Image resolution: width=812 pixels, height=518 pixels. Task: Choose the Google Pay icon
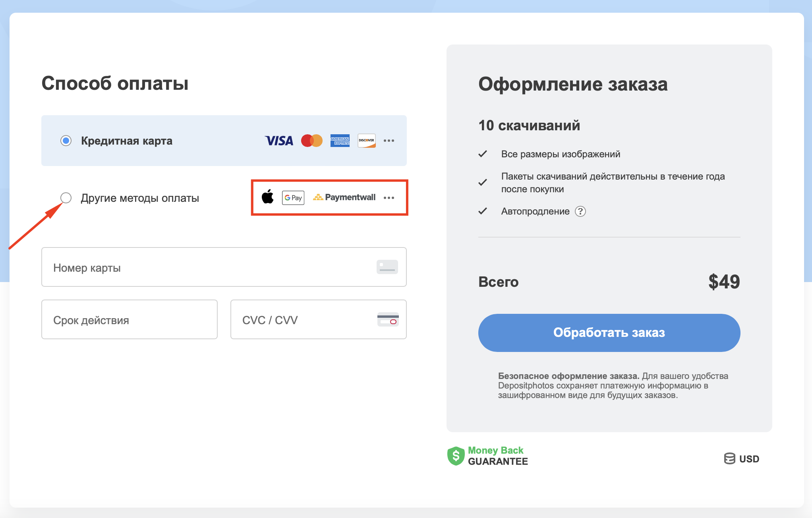point(293,197)
